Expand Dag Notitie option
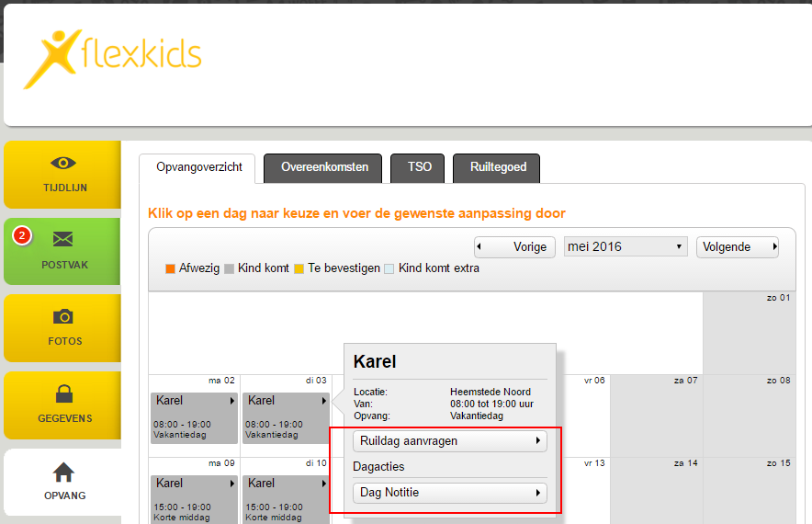This screenshot has height=524, width=812. click(x=449, y=494)
